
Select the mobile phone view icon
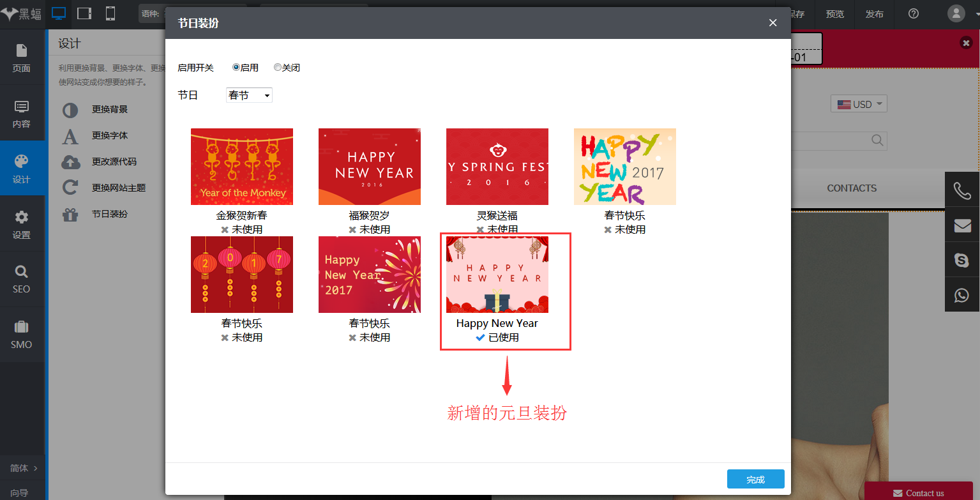[x=110, y=13]
